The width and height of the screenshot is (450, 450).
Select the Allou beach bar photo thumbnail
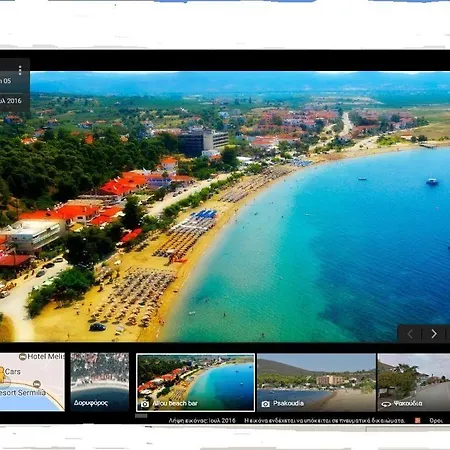coord(196,382)
